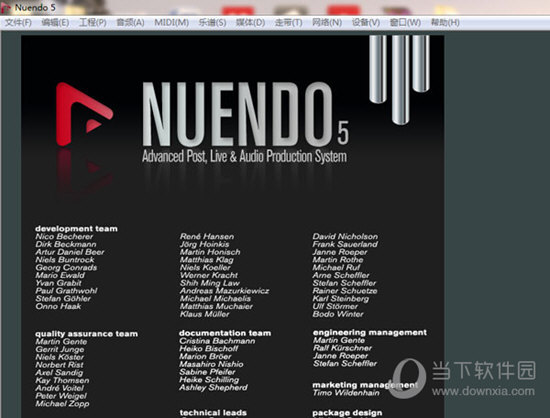This screenshot has height=418, width=550.
Task: Click name 'Karl Steinberg'
Action: click(341, 299)
